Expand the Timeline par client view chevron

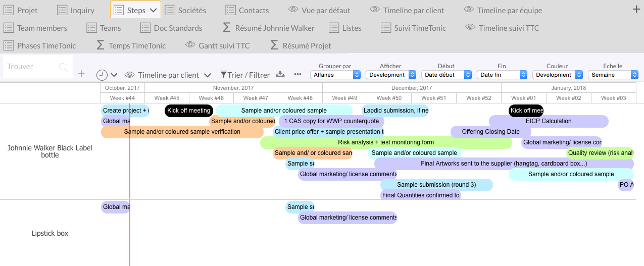[x=207, y=75]
